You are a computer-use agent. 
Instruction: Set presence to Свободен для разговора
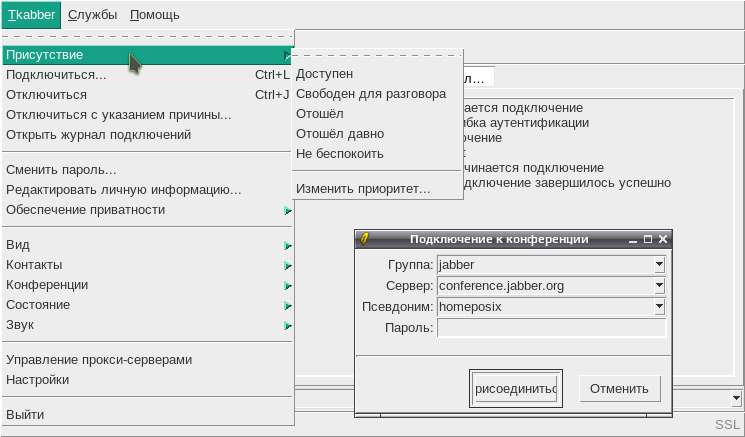click(377, 94)
